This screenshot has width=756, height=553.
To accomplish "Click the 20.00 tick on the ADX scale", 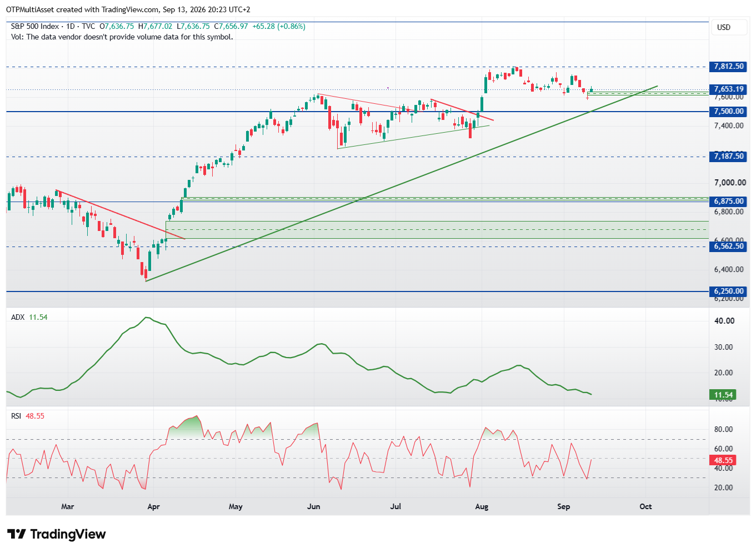I will pos(723,373).
